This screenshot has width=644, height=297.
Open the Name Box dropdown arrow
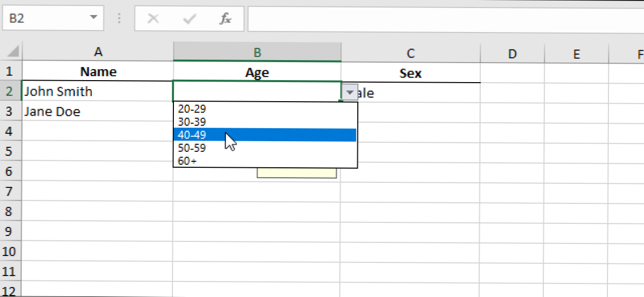(x=93, y=18)
